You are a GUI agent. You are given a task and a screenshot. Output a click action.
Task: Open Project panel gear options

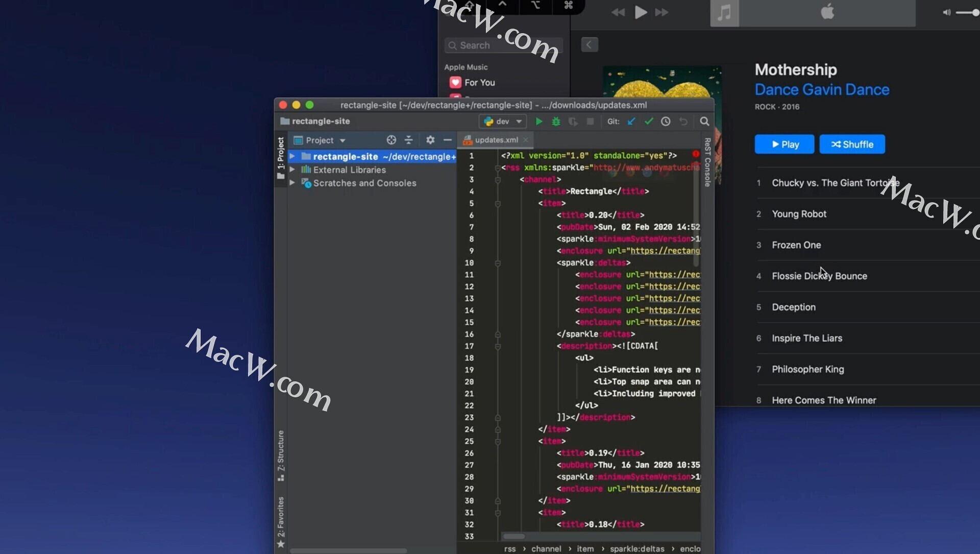click(430, 140)
